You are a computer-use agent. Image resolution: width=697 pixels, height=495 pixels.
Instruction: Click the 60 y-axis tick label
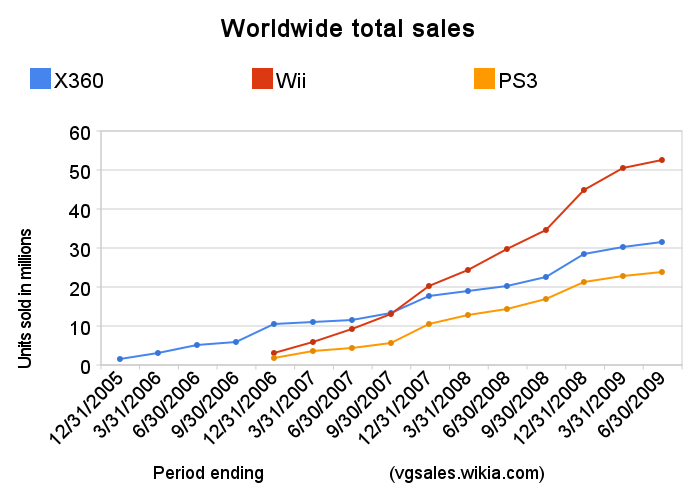[80, 132]
